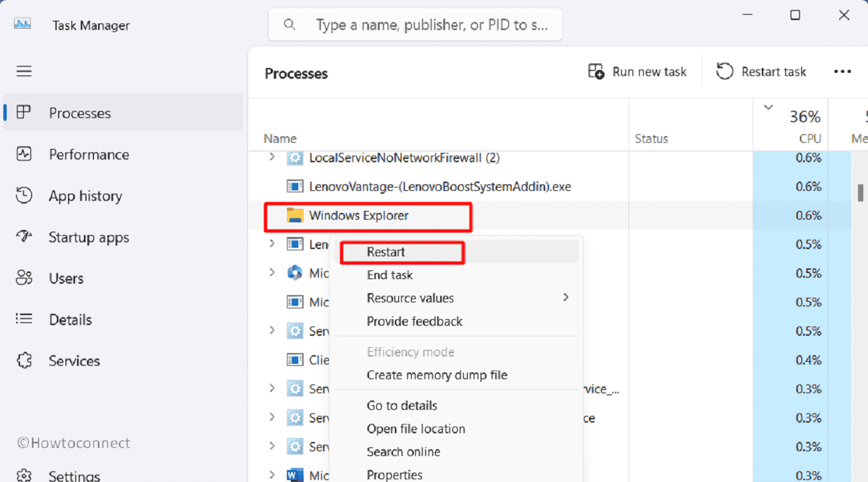This screenshot has width=868, height=482.
Task: Maximize the Task Manager window
Action: (x=795, y=15)
